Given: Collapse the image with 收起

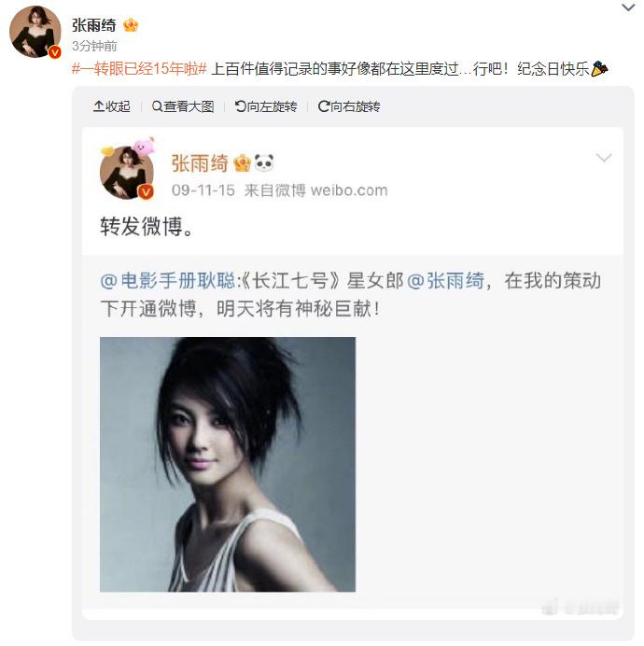Looking at the screenshot, I should pyautogui.click(x=112, y=106).
